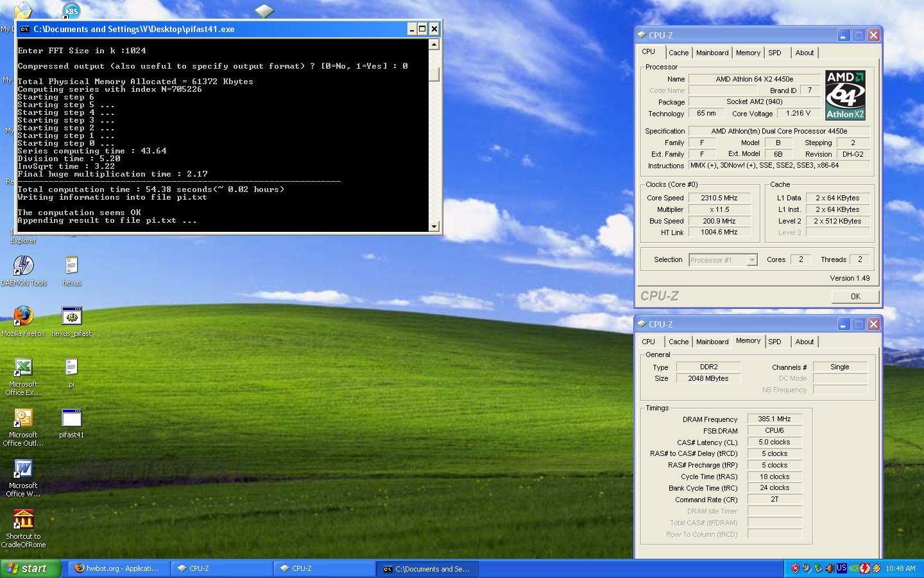Click the HT Link value 1004.6 MHz
The image size is (924, 578).
pos(720,232)
